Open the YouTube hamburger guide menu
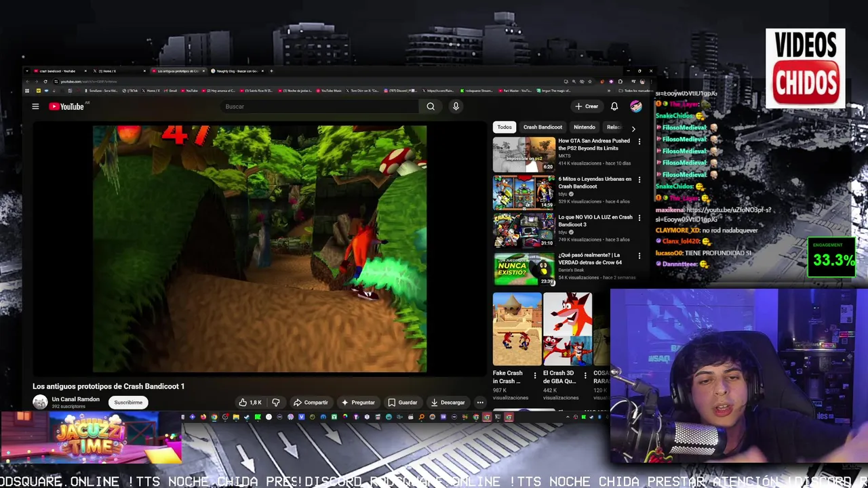 coord(35,106)
